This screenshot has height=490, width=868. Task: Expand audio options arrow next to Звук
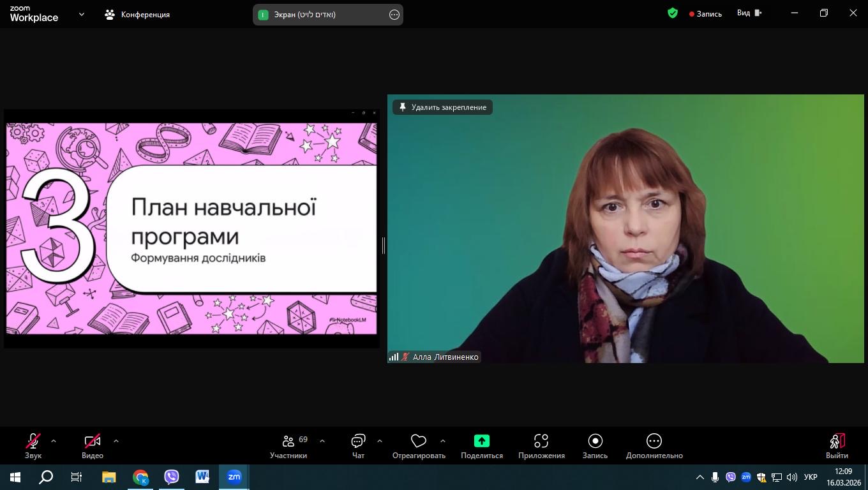(54, 441)
